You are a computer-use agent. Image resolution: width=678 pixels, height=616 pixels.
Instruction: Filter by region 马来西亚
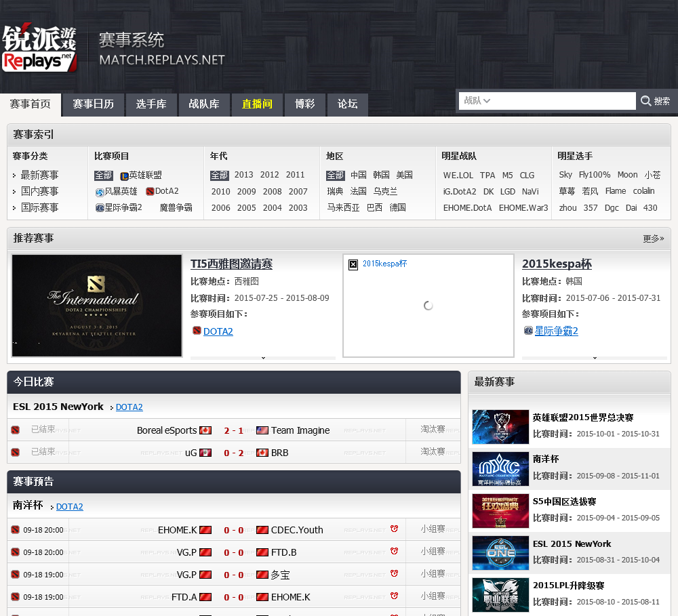pyautogui.click(x=343, y=208)
